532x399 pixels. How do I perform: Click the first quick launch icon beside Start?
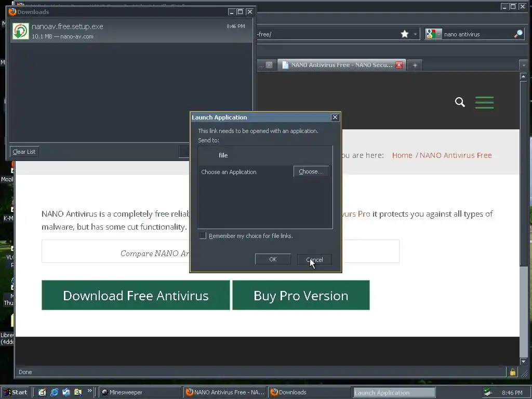tap(42, 392)
